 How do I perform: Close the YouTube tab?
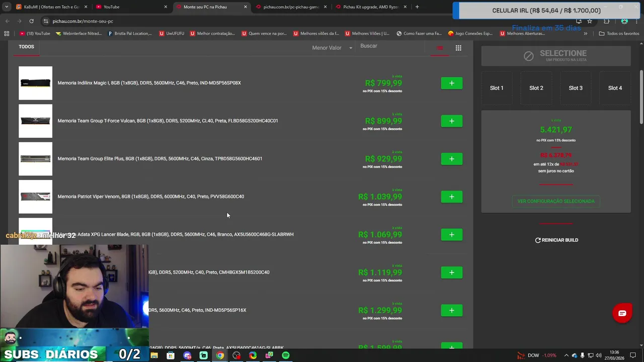click(x=166, y=7)
